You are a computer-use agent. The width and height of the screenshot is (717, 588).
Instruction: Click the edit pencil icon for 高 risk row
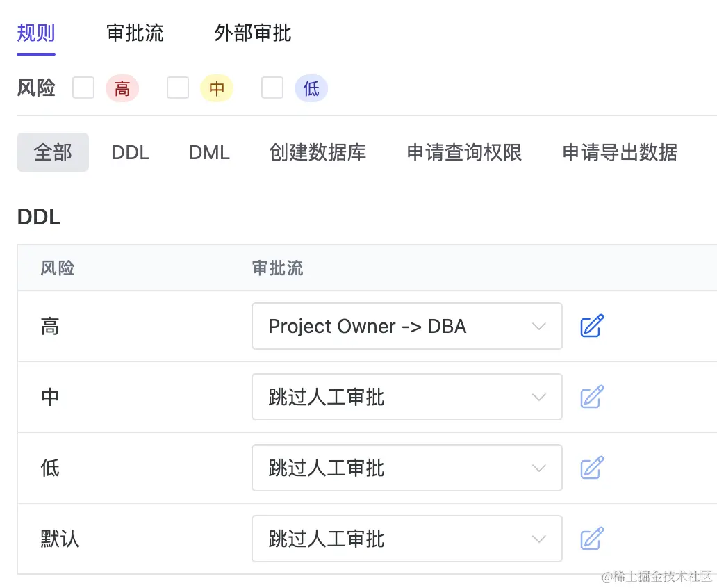592,326
